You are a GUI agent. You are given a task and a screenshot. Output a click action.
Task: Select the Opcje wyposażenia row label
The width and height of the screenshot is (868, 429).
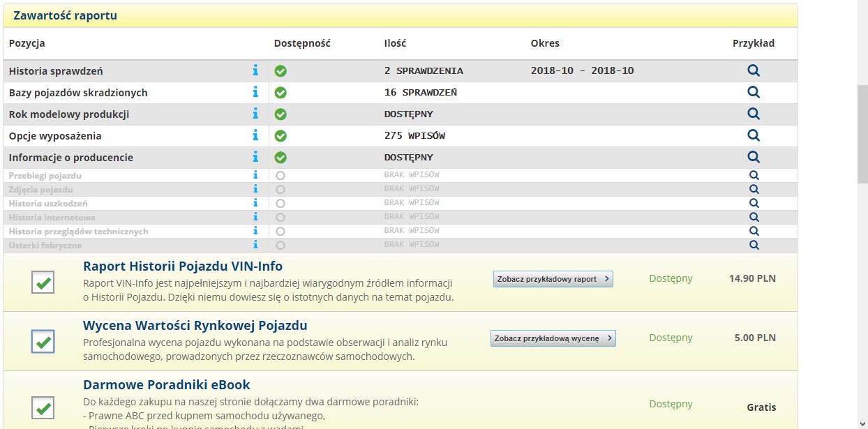coord(55,136)
